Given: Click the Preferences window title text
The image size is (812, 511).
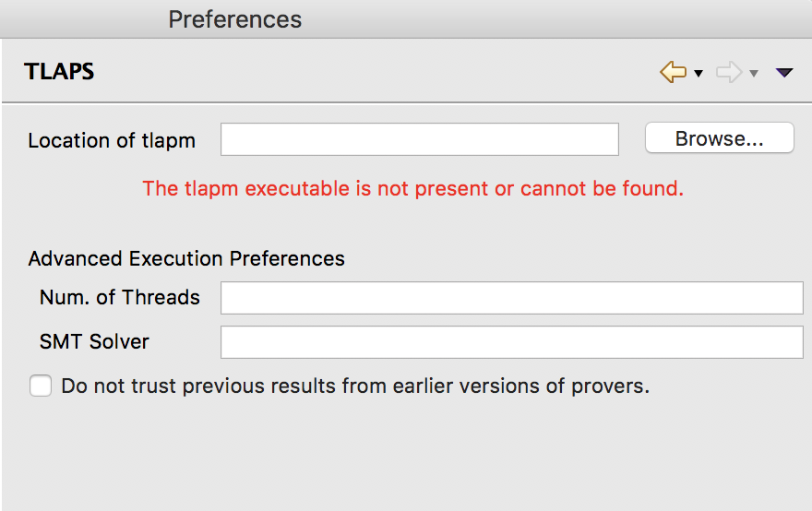Looking at the screenshot, I should pyautogui.click(x=234, y=18).
